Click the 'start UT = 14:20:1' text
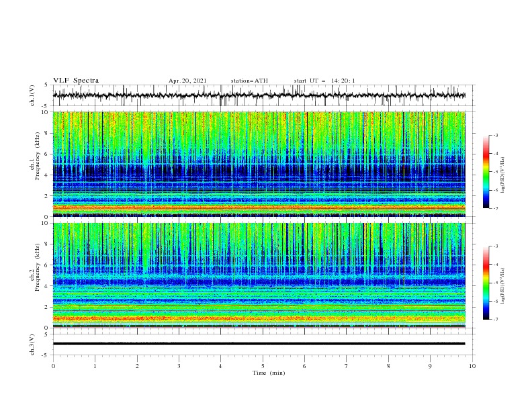 324,81
